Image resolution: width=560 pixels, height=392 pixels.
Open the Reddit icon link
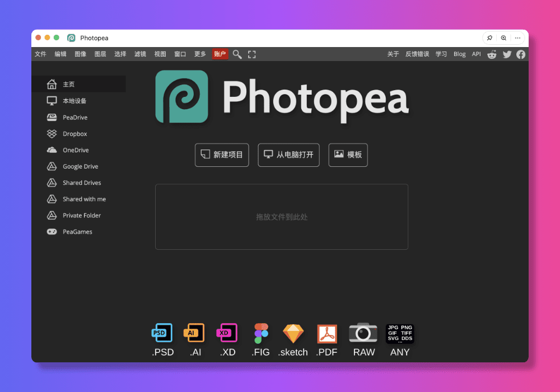[x=492, y=54]
